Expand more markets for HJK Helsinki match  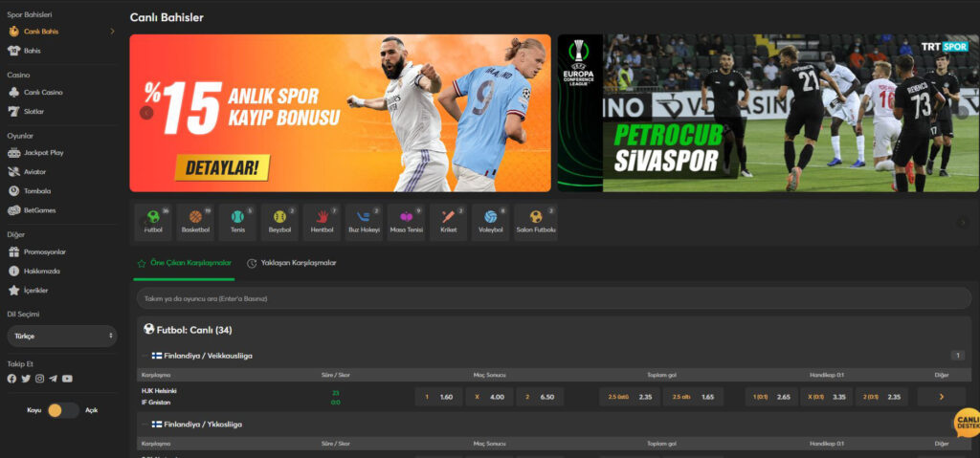point(942,397)
